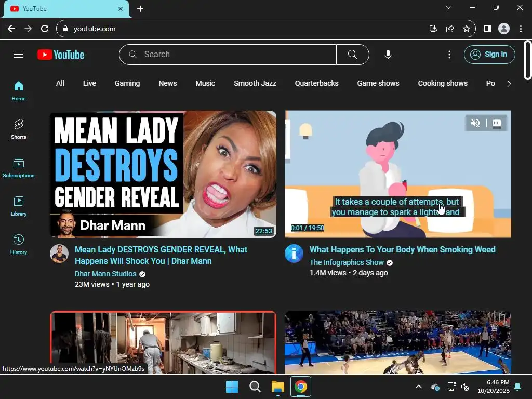This screenshot has width=532, height=399.
Task: Open Shorts from sidebar
Action: tap(19, 129)
